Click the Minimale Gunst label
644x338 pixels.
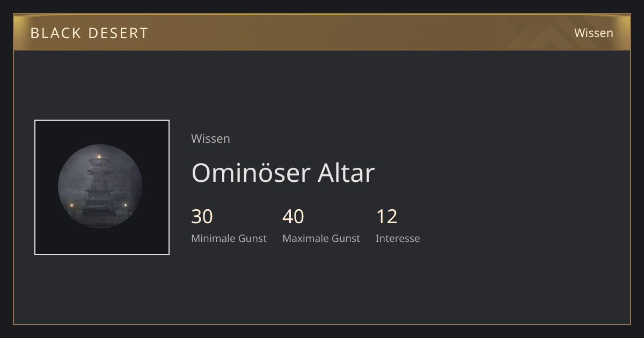click(x=229, y=238)
